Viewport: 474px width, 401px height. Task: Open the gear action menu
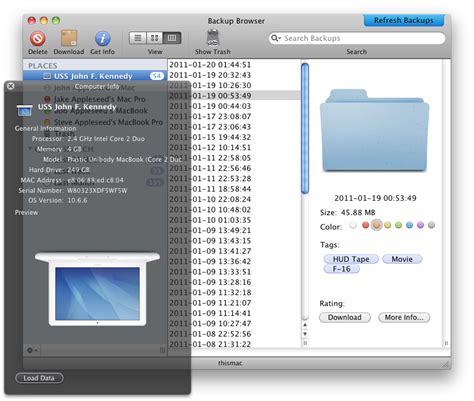click(32, 350)
